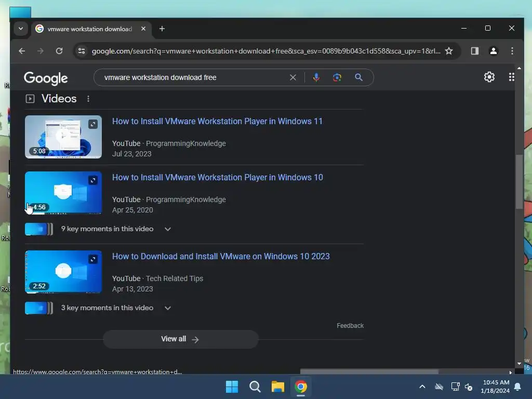Screen dimensions: 532x399
Task: Open the 5:08 video thumbnail
Action: coord(63,137)
